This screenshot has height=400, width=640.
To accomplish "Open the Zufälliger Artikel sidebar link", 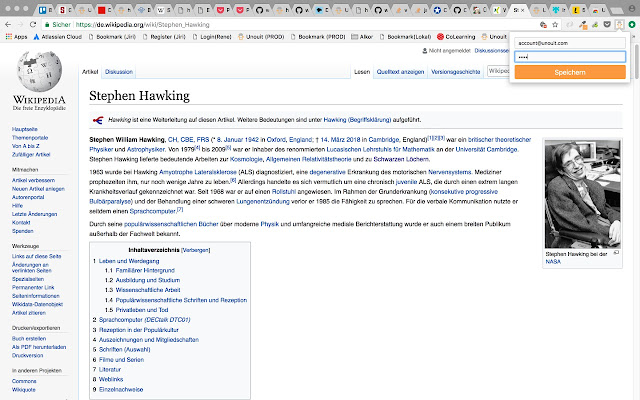I will pyautogui.click(x=31, y=155).
